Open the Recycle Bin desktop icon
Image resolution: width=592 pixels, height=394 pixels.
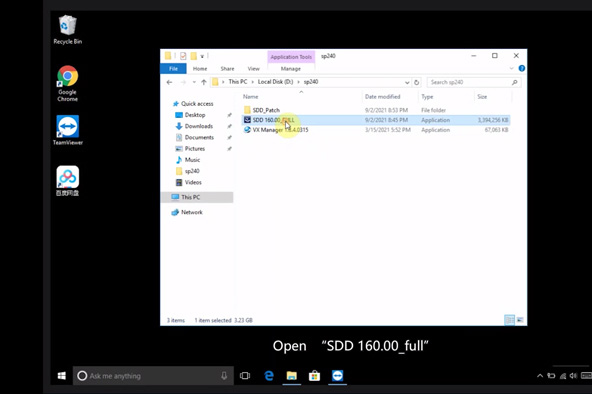[68, 30]
